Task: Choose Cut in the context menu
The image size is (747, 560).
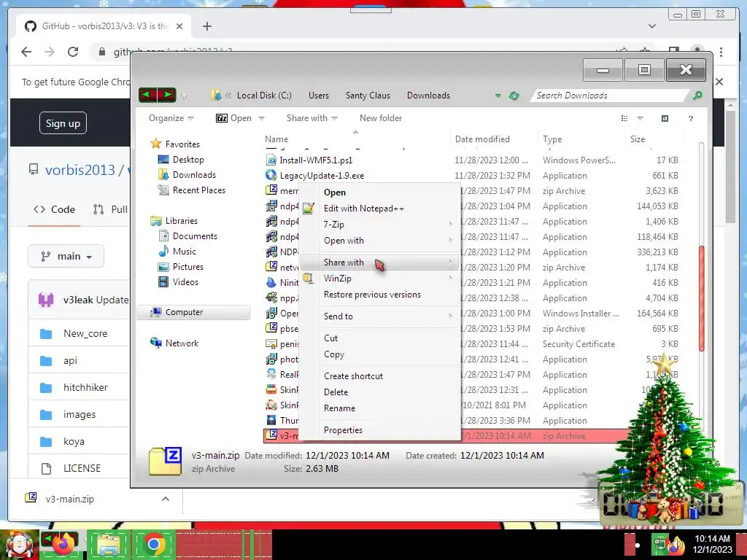Action: (379, 338)
